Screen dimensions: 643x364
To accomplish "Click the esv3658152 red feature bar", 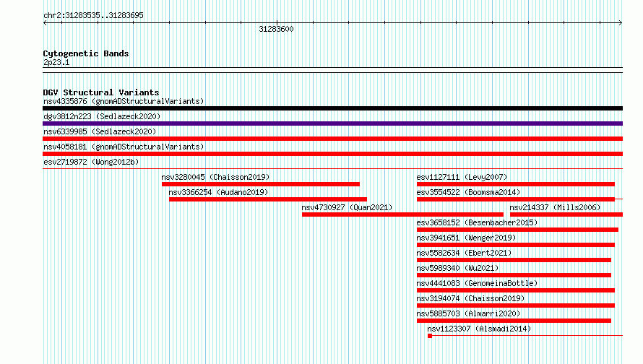I will pyautogui.click(x=517, y=230).
